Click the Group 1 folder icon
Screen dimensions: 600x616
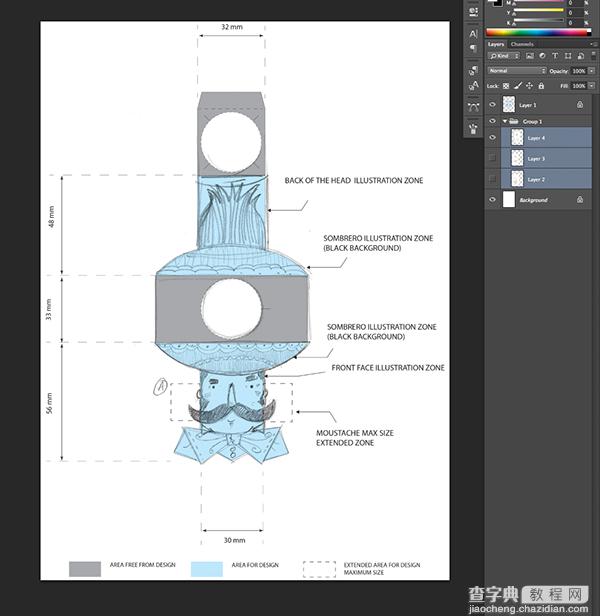(x=514, y=121)
